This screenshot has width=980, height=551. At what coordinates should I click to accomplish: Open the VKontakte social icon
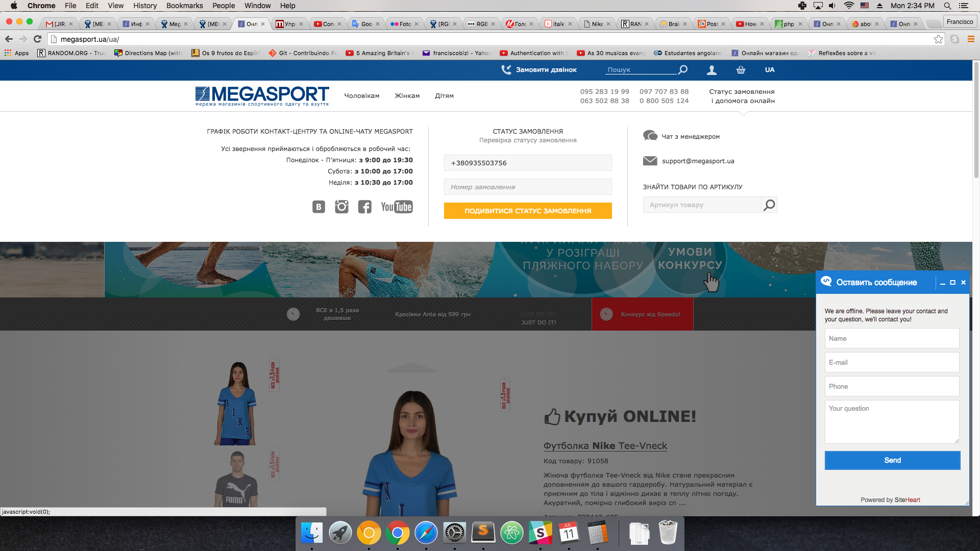point(318,207)
